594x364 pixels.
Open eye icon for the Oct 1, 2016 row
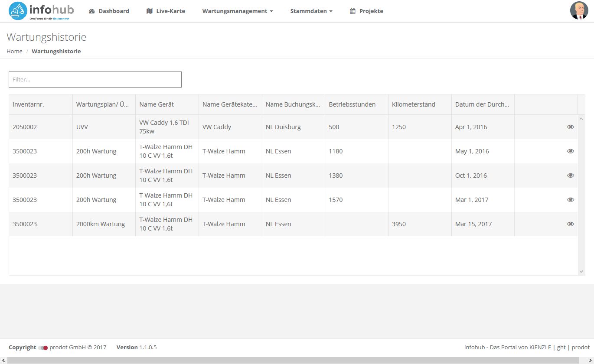[570, 175]
